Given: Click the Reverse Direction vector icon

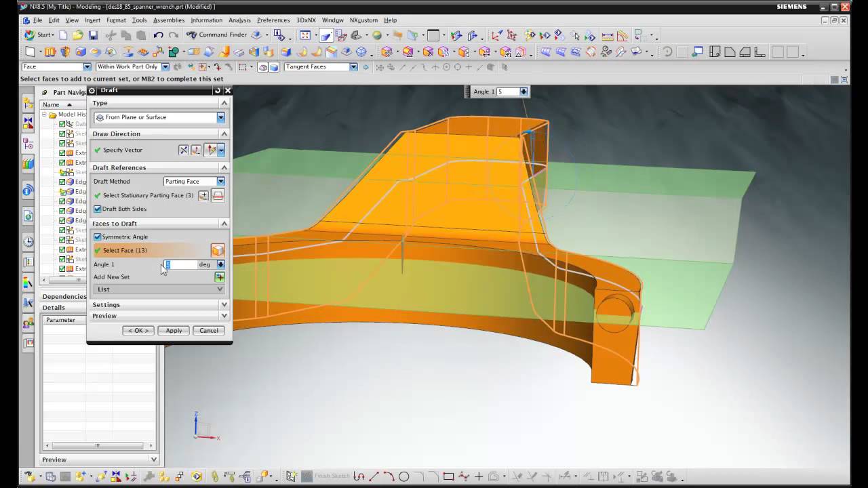Looking at the screenshot, I should click(184, 150).
